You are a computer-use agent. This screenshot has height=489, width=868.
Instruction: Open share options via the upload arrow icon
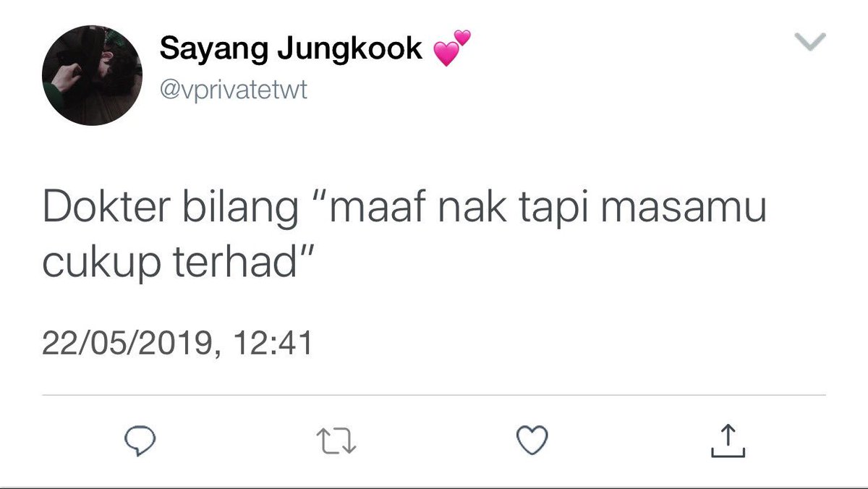(728, 441)
